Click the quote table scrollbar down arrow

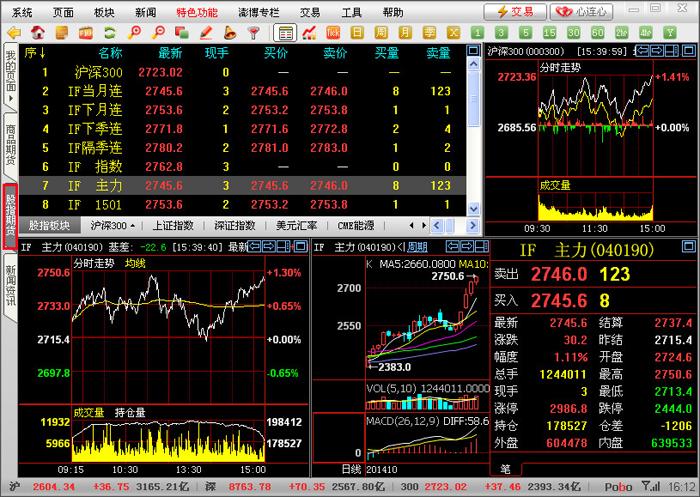[x=474, y=209]
